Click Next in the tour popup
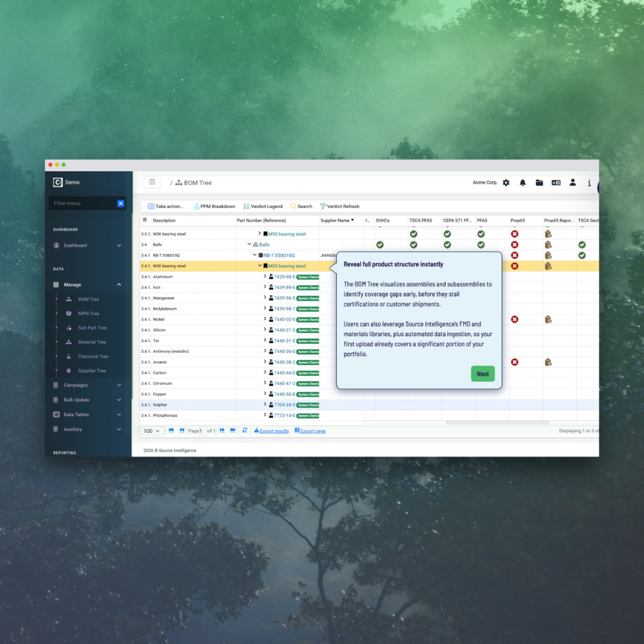644x644 pixels. click(x=482, y=374)
